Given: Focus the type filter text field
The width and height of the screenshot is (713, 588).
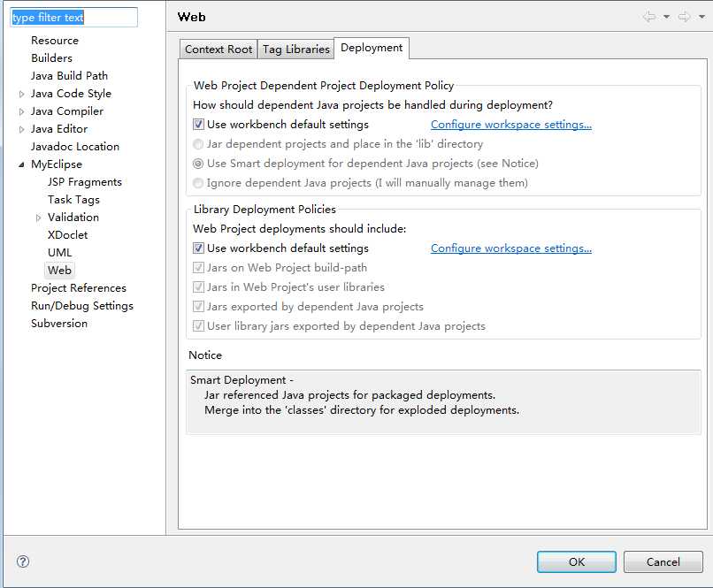Looking at the screenshot, I should (74, 18).
